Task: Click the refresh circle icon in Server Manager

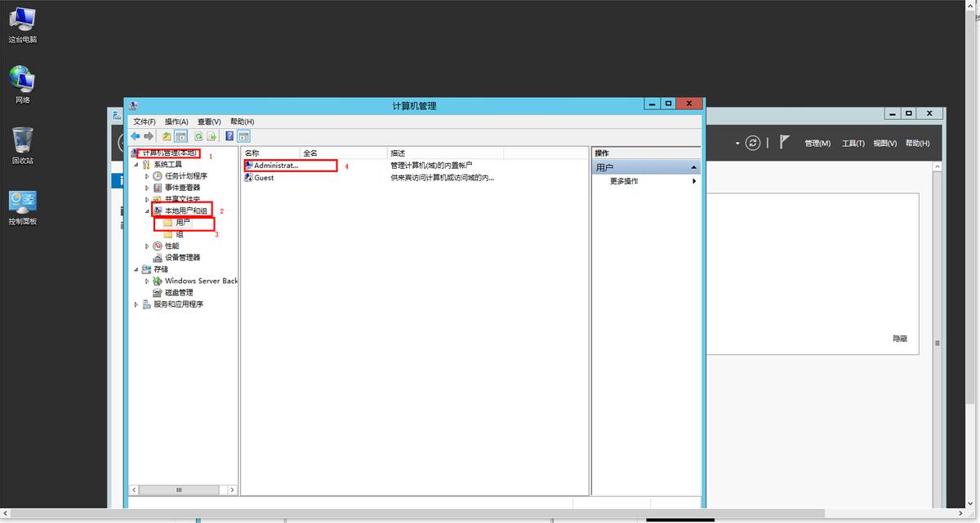Action: pyautogui.click(x=753, y=143)
